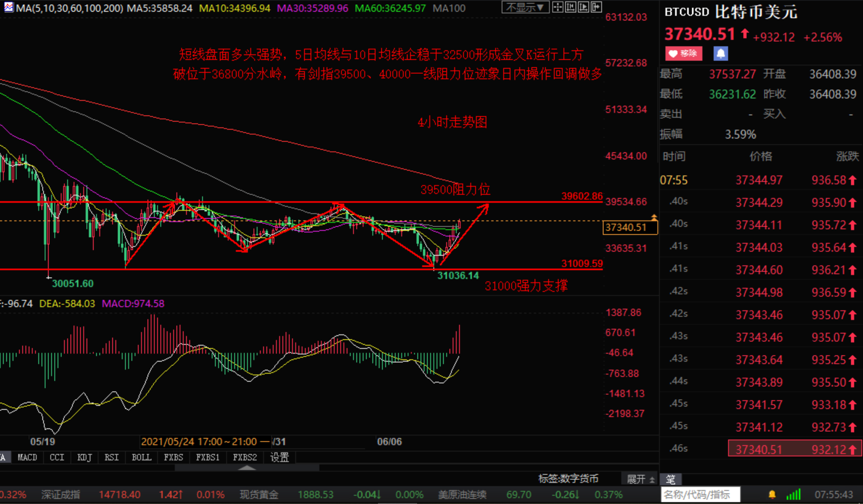Click the DEA:-584.03 indicator value
The height and width of the screenshot is (504, 863).
67,303
